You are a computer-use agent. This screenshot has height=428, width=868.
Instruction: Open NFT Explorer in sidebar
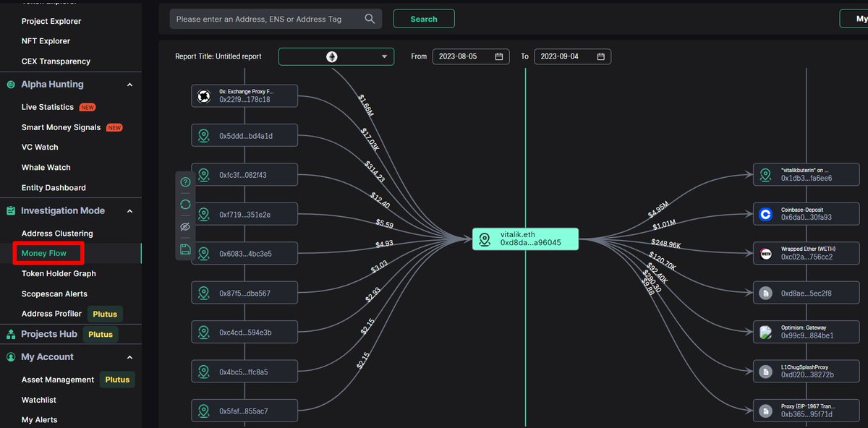pyautogui.click(x=46, y=41)
